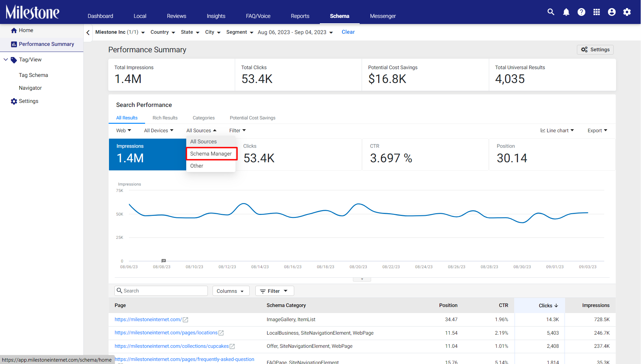The height and width of the screenshot is (364, 641).
Task: Collapse the sidebar with the back chevron
Action: coord(88,33)
